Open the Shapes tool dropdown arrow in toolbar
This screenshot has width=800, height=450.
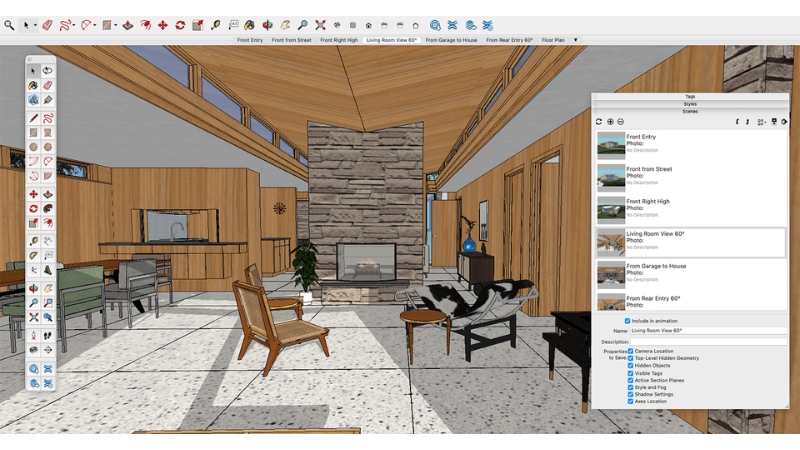tap(116, 25)
